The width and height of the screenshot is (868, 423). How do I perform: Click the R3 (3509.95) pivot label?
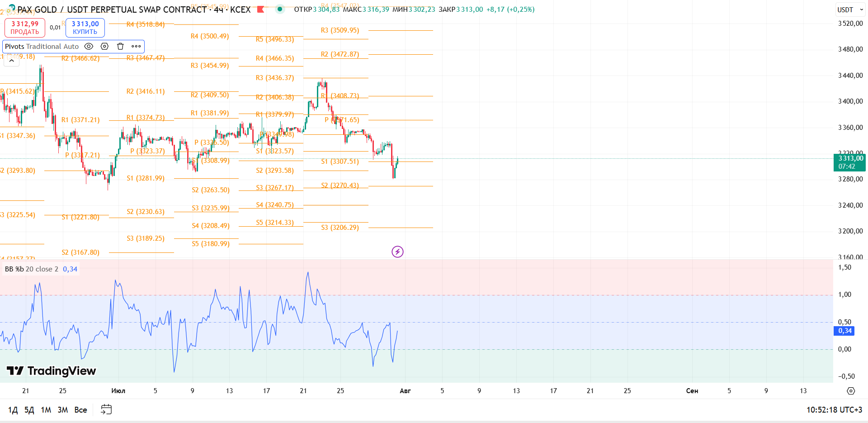click(x=340, y=30)
